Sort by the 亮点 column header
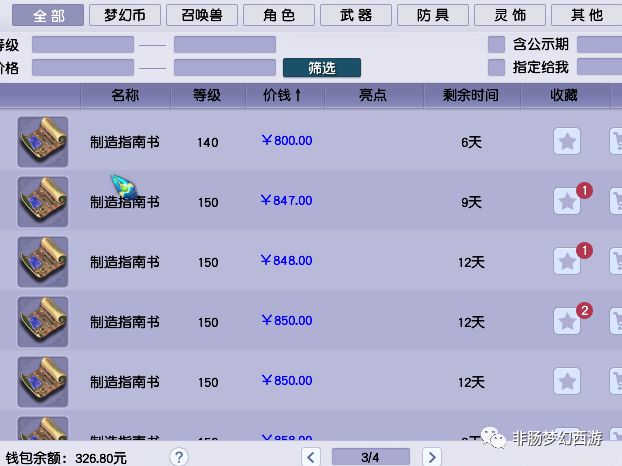The height and width of the screenshot is (466, 622). point(373,95)
